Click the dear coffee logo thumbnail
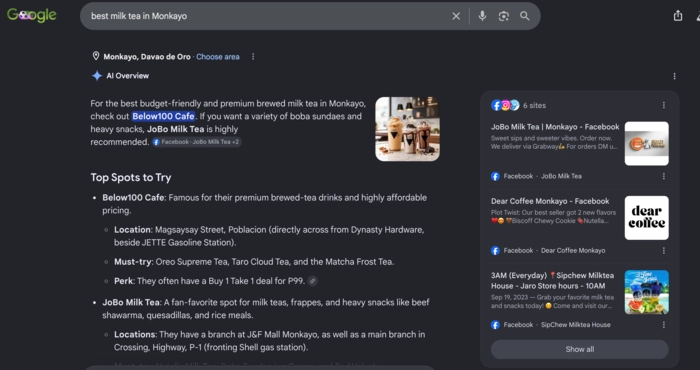 pyautogui.click(x=646, y=218)
